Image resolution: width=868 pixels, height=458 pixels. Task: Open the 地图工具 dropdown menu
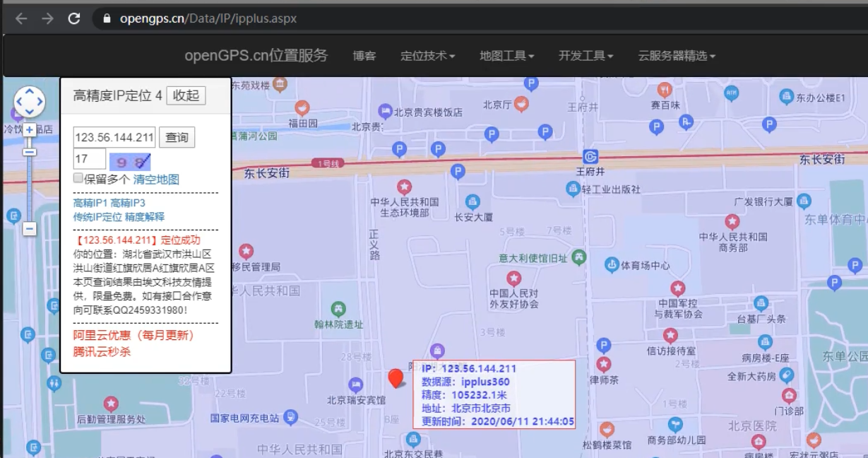pos(506,56)
